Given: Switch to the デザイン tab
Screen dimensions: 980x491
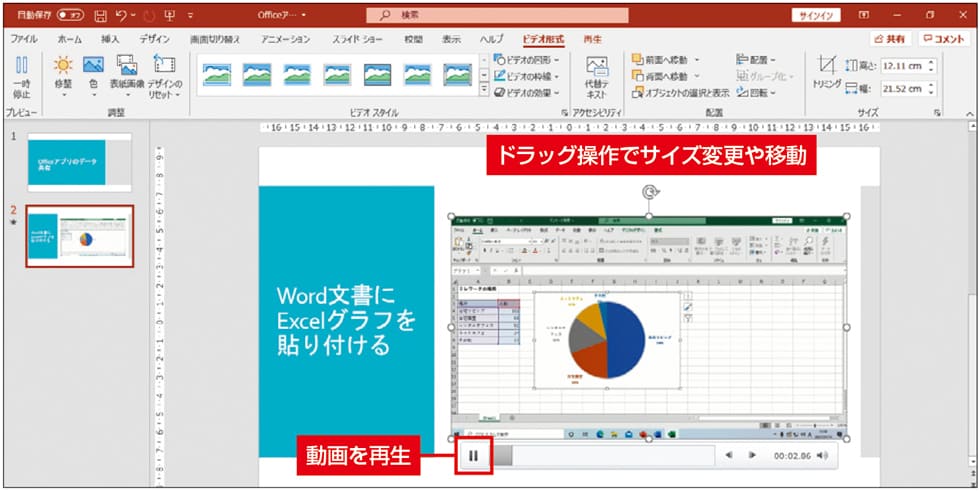Looking at the screenshot, I should tap(154, 39).
